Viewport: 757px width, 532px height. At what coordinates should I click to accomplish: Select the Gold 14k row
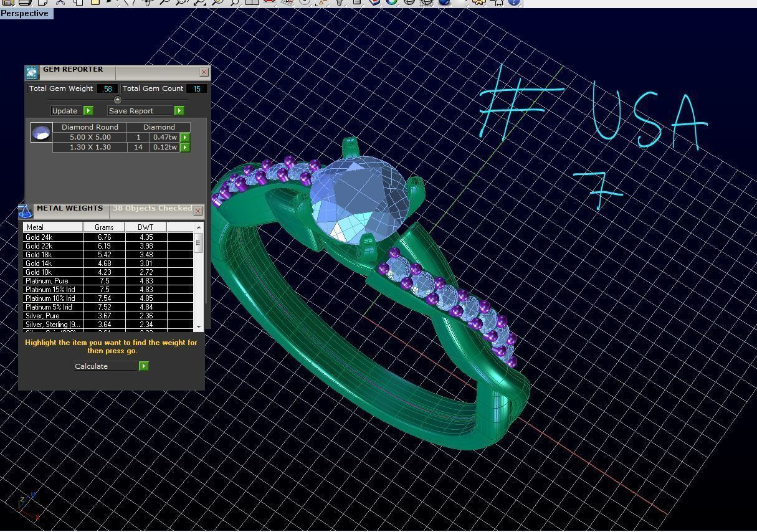pyautogui.click(x=108, y=263)
